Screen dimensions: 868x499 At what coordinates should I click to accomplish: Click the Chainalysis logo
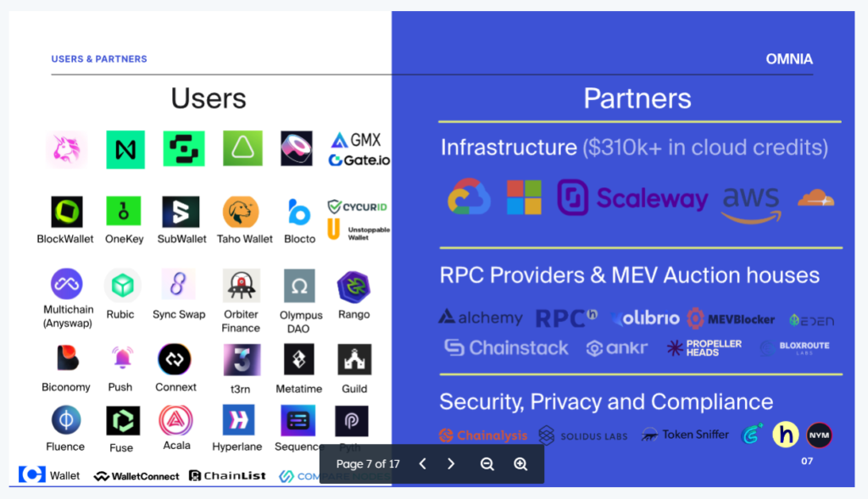click(x=482, y=435)
